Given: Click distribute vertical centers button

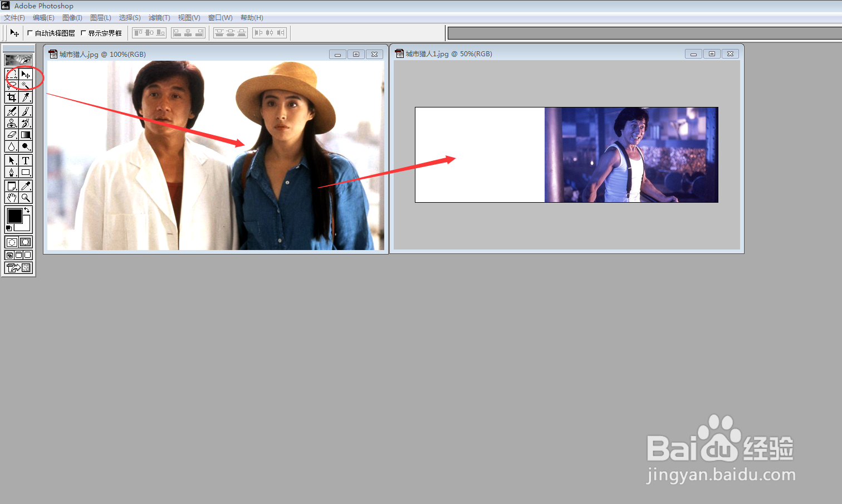Looking at the screenshot, I should 231,33.
